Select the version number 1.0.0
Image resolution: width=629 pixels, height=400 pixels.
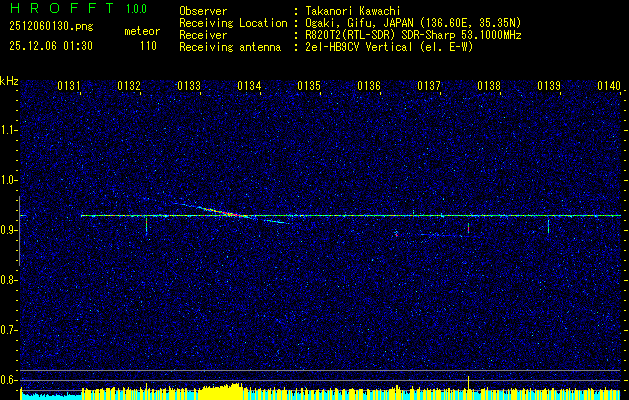pyautogui.click(x=136, y=9)
